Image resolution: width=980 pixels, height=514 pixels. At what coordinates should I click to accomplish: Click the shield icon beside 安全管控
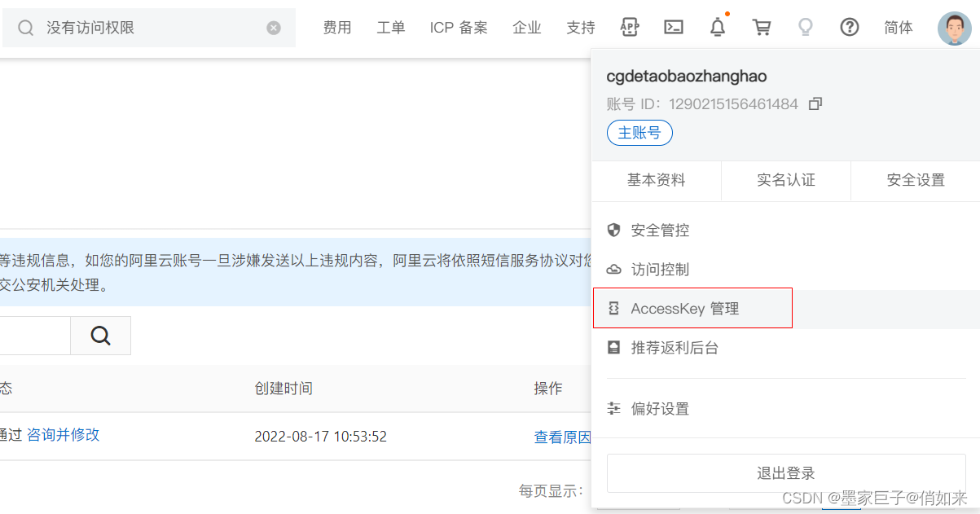(614, 230)
